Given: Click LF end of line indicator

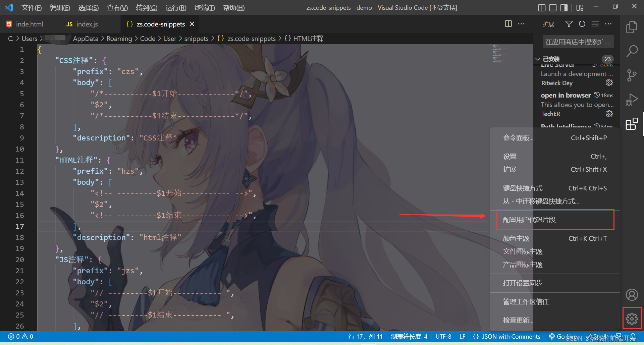Looking at the screenshot, I should pos(462,336).
